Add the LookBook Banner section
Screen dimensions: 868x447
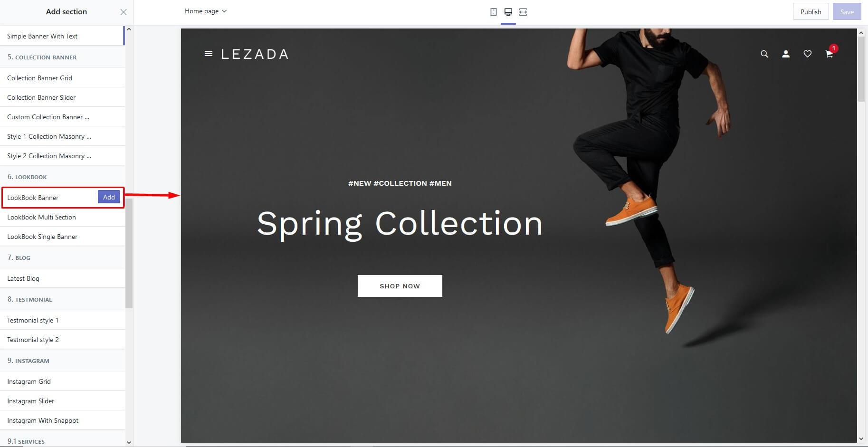point(109,197)
